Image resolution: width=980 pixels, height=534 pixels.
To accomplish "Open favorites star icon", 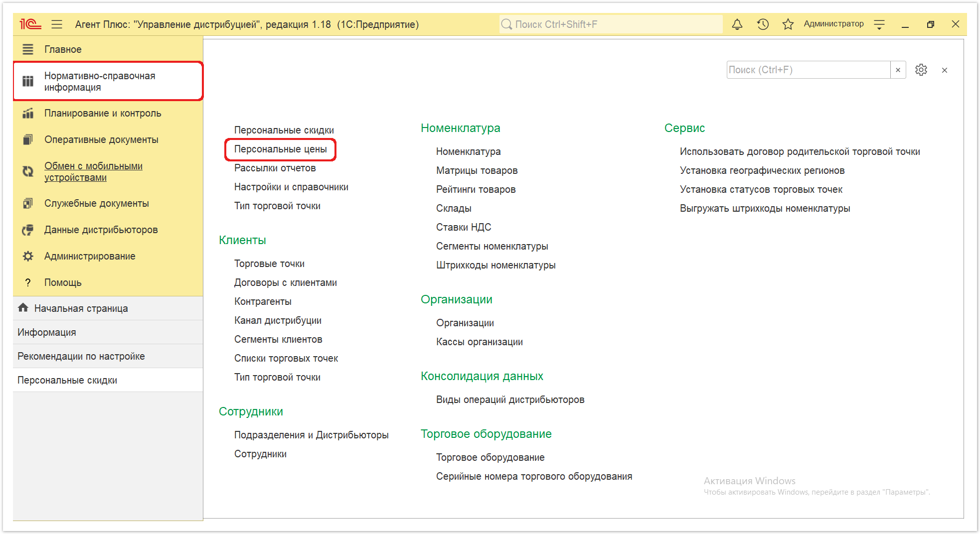I will tap(788, 24).
